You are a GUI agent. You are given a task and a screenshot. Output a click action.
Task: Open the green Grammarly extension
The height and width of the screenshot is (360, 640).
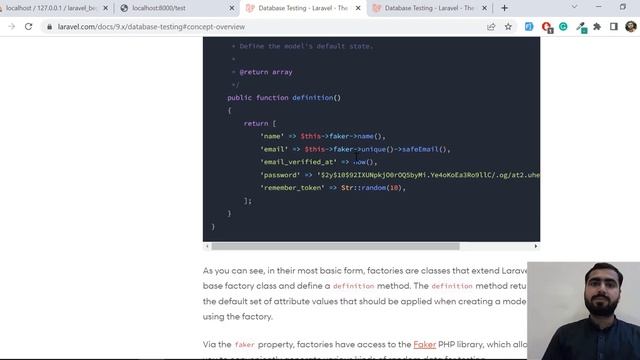tap(563, 27)
